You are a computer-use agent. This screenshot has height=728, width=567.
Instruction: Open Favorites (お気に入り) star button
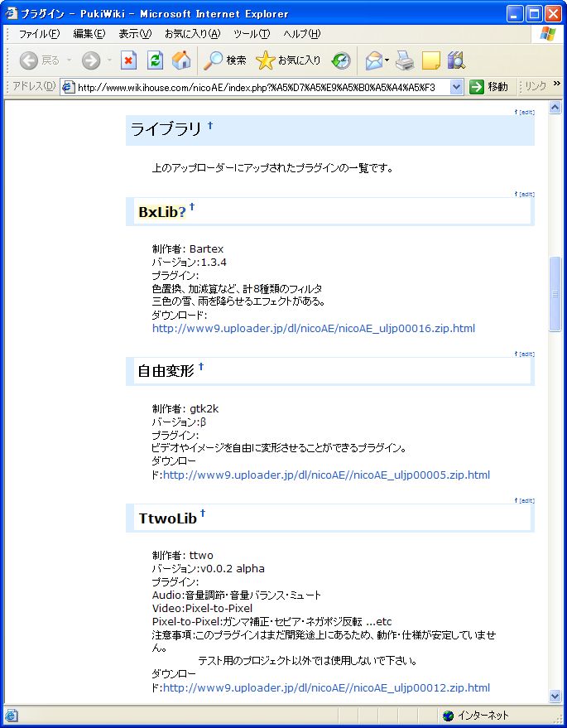tap(288, 60)
